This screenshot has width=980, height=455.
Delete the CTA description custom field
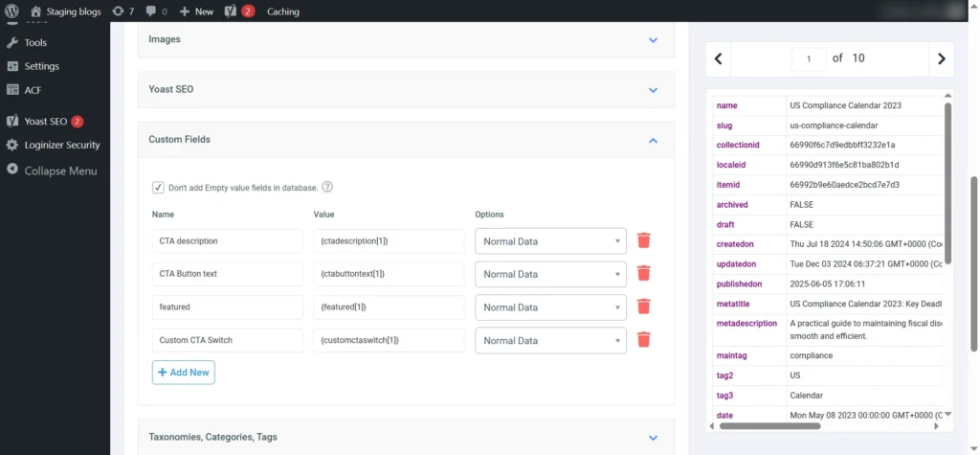point(644,241)
